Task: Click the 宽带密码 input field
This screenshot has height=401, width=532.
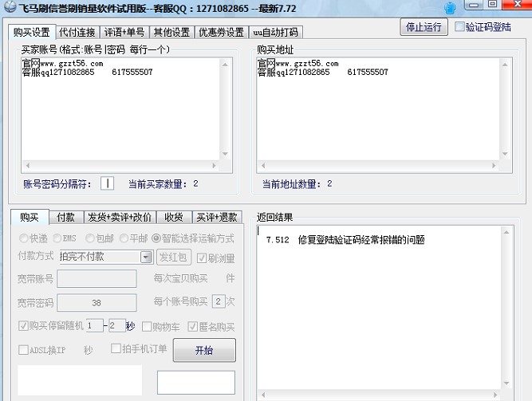Action: [97, 303]
